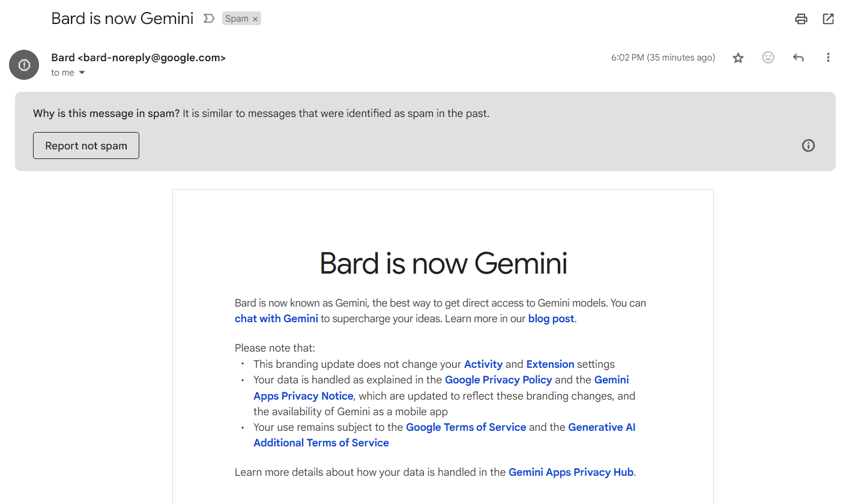Open the 'blog post' link
843x504 pixels.
coord(551,319)
